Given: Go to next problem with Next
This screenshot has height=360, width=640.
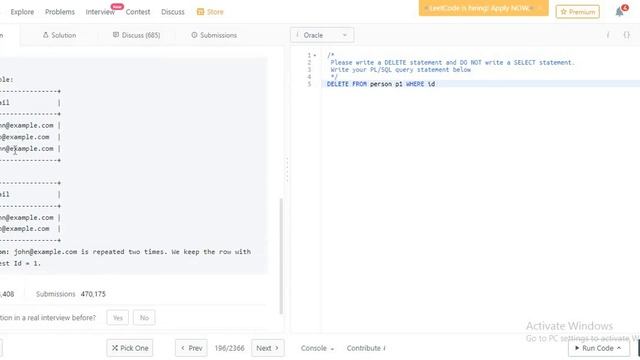Looking at the screenshot, I should (x=267, y=348).
